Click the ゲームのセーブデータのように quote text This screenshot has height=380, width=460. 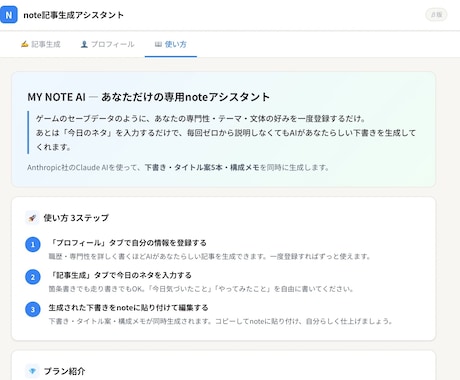(226, 133)
